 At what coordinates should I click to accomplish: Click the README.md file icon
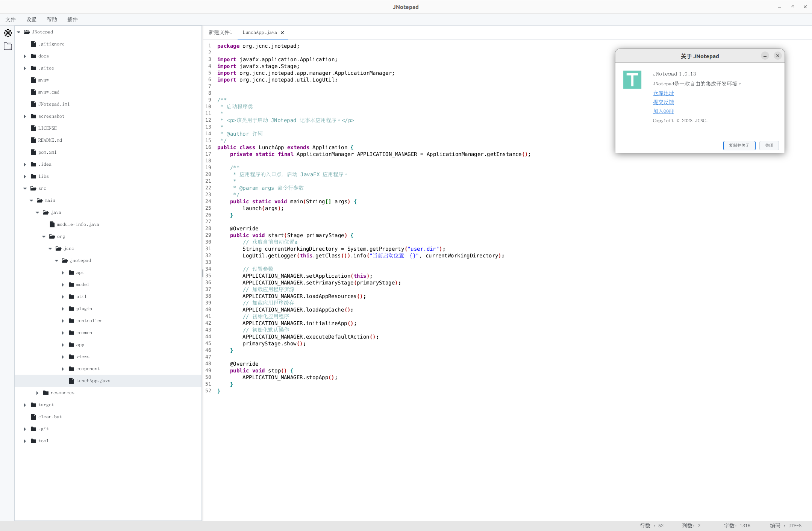click(33, 140)
